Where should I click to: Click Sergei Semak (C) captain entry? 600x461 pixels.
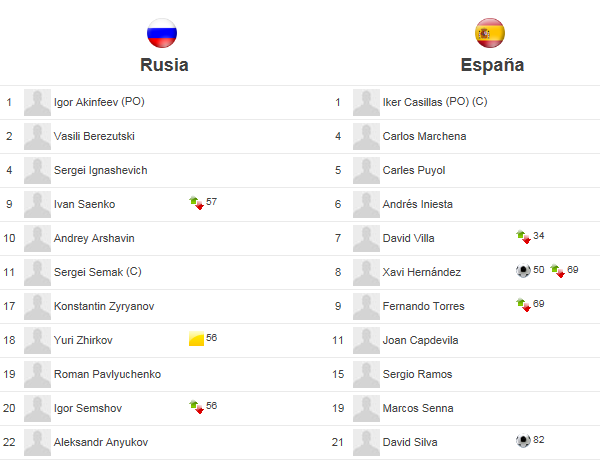pyautogui.click(x=98, y=272)
